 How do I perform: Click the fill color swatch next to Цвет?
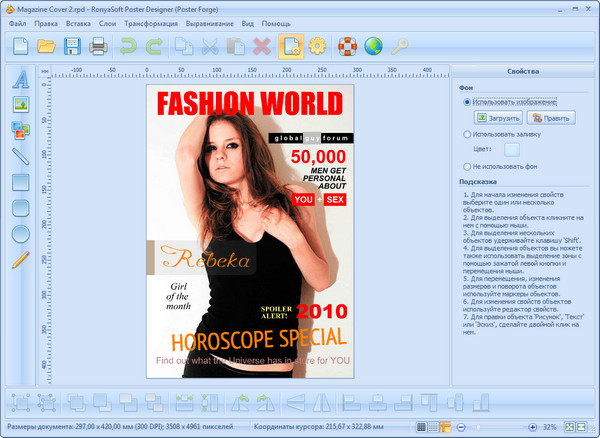[x=511, y=149]
